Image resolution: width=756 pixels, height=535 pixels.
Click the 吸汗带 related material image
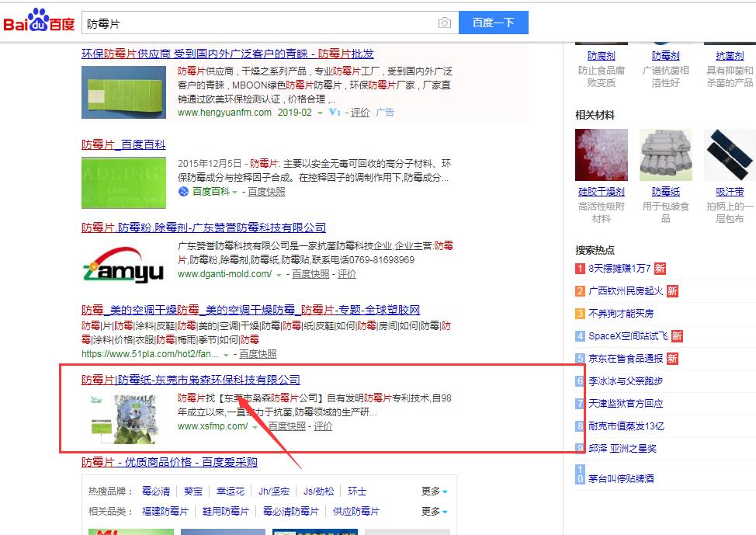tap(729, 155)
